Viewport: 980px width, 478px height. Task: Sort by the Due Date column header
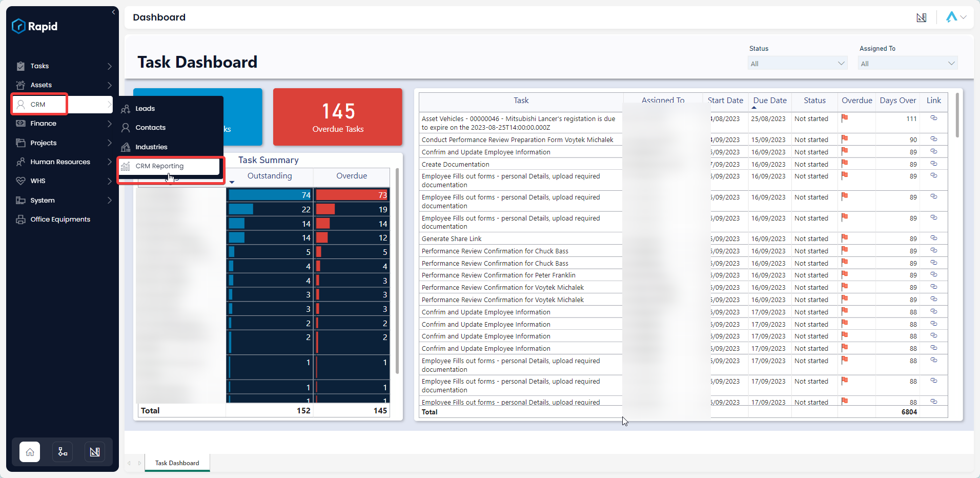click(770, 101)
